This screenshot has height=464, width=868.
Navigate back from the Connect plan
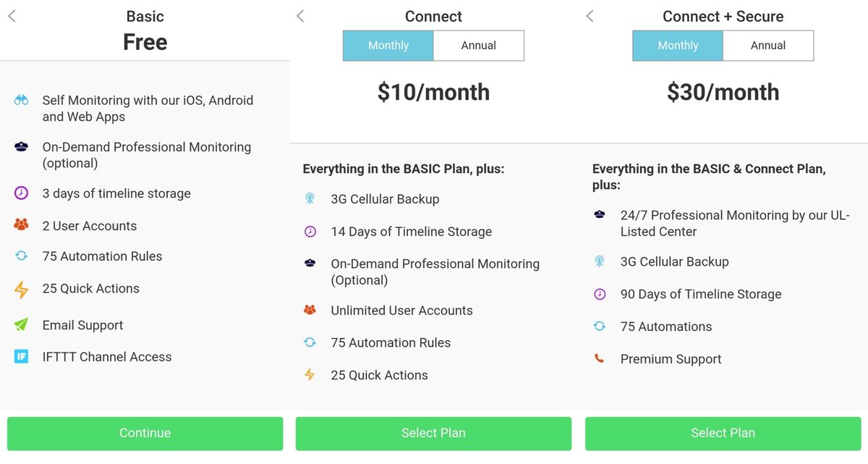pyautogui.click(x=301, y=15)
